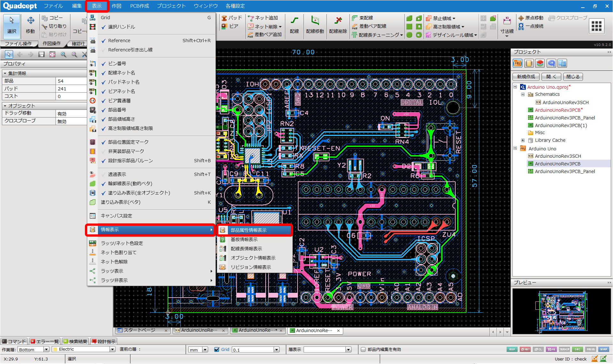Click the board preview thumbnail
Screen dimensions: 613x364
(x=561, y=311)
